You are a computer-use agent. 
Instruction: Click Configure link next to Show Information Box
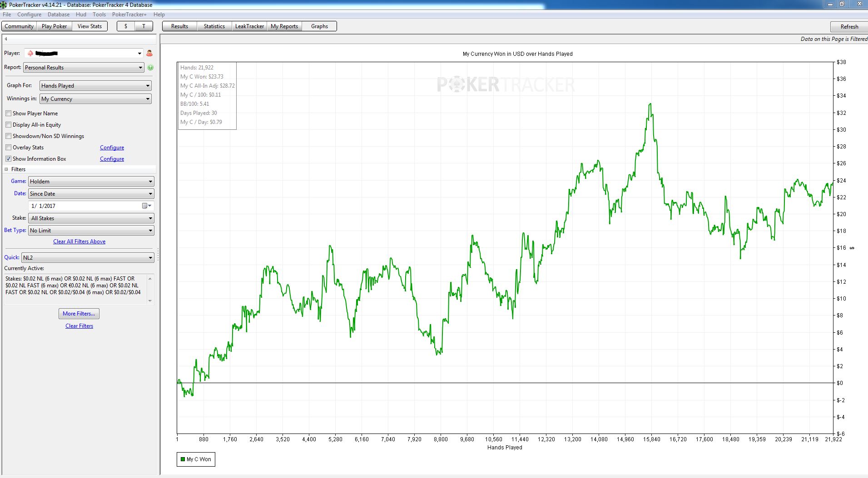(x=112, y=159)
